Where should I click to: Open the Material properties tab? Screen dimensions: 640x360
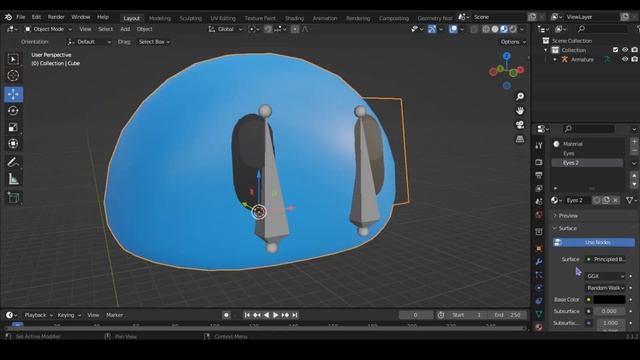coord(539,327)
